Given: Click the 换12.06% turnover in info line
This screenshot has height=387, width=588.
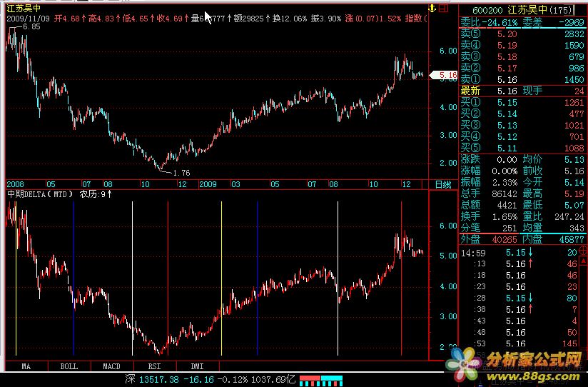Looking at the screenshot, I should 290,19.
